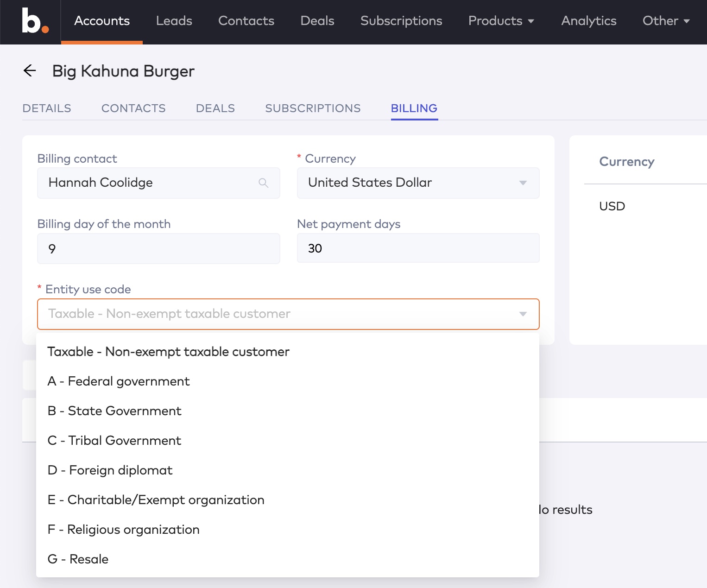The width and height of the screenshot is (707, 588).
Task: Open the Accounts nav item
Action: coord(102,21)
